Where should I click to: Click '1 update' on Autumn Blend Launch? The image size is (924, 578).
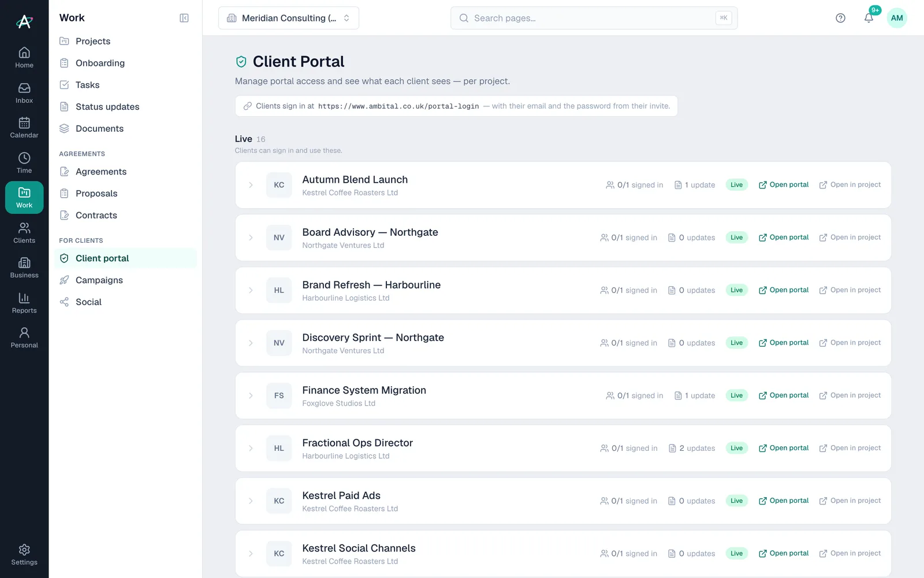click(x=695, y=185)
